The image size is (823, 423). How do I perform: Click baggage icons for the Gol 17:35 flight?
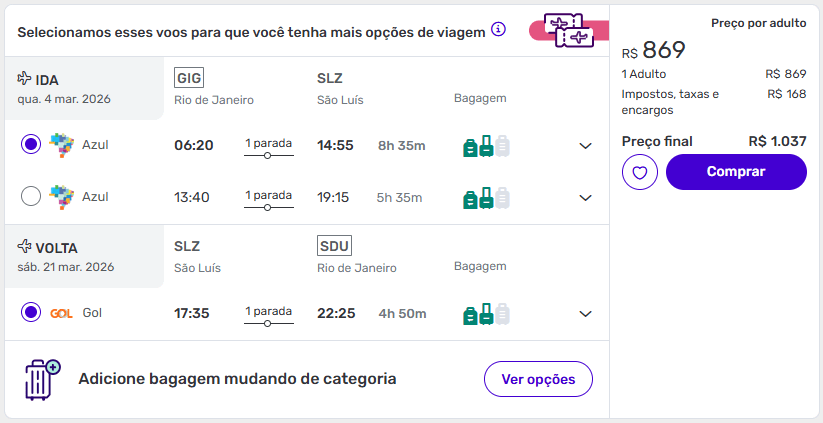click(486, 314)
